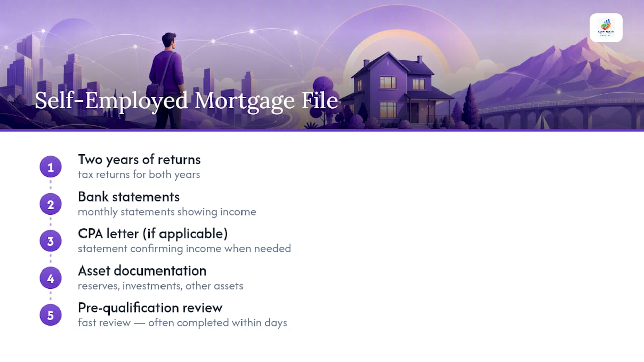This screenshot has width=644, height=362.
Task: Click the 'Self-Employed Mortgage File' title
Action: click(x=186, y=100)
